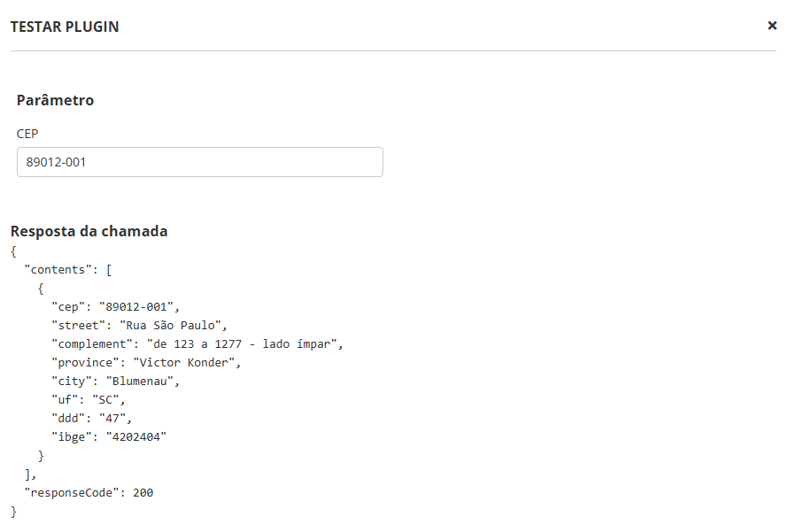Viewport: 788px width, 532px height.
Task: Click the Parâmetro section heading
Action: (55, 100)
